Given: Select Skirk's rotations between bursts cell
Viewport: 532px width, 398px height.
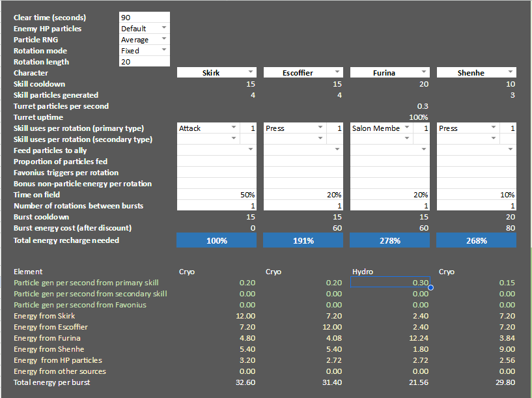Looking at the screenshot, I should click(216, 206).
